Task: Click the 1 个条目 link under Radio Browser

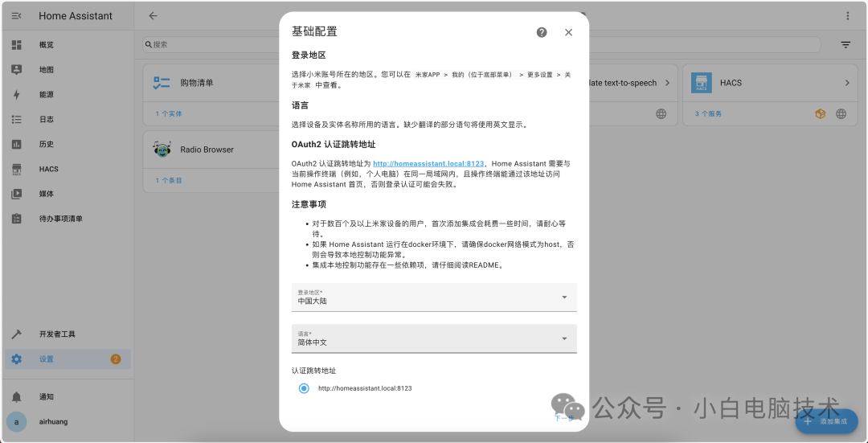Action: tap(168, 181)
